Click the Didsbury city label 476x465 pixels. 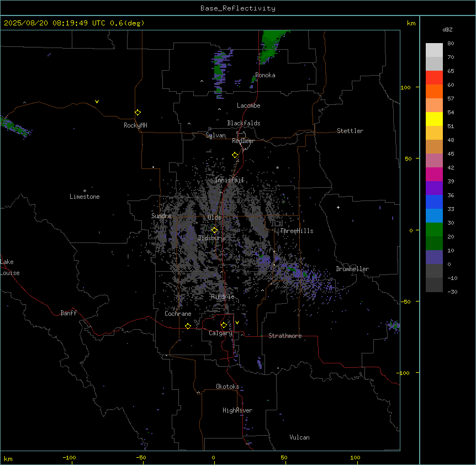211,238
